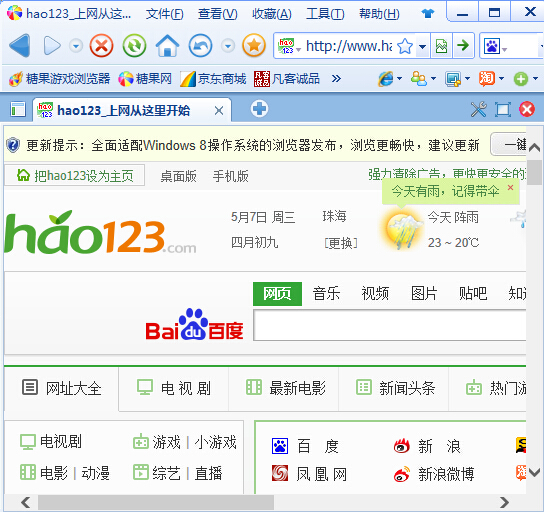Select the 视频 search tab
544x512 pixels.
pyautogui.click(x=375, y=294)
